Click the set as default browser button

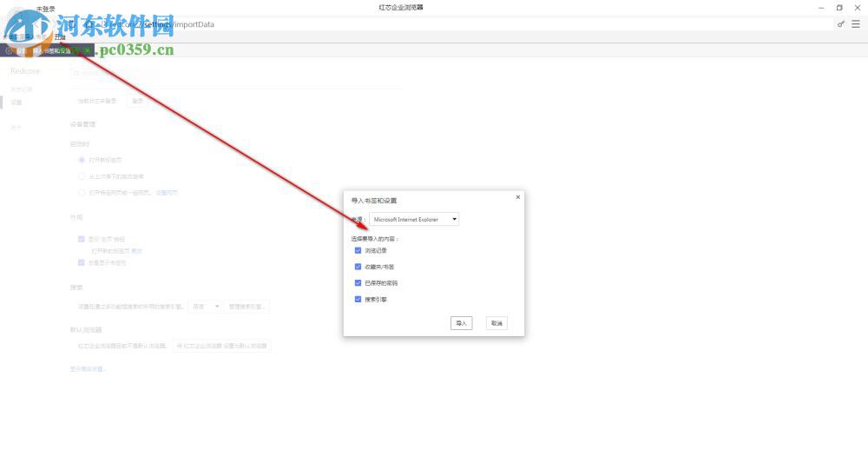click(221, 346)
